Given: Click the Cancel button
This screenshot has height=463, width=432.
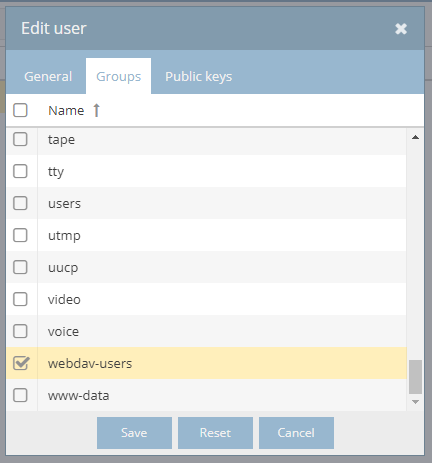Looking at the screenshot, I should pyautogui.click(x=296, y=433).
